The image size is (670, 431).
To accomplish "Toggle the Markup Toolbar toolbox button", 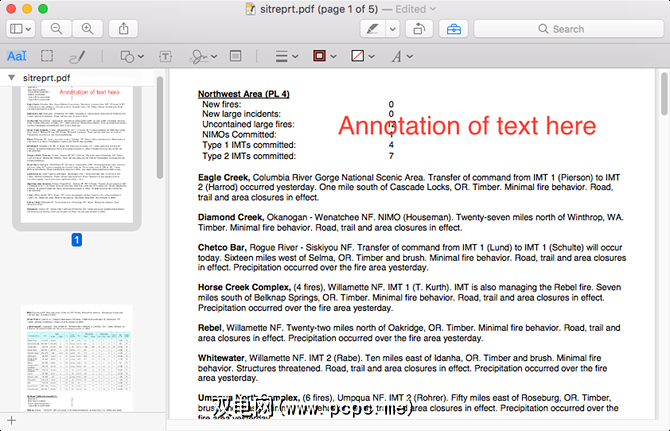I will 453,29.
